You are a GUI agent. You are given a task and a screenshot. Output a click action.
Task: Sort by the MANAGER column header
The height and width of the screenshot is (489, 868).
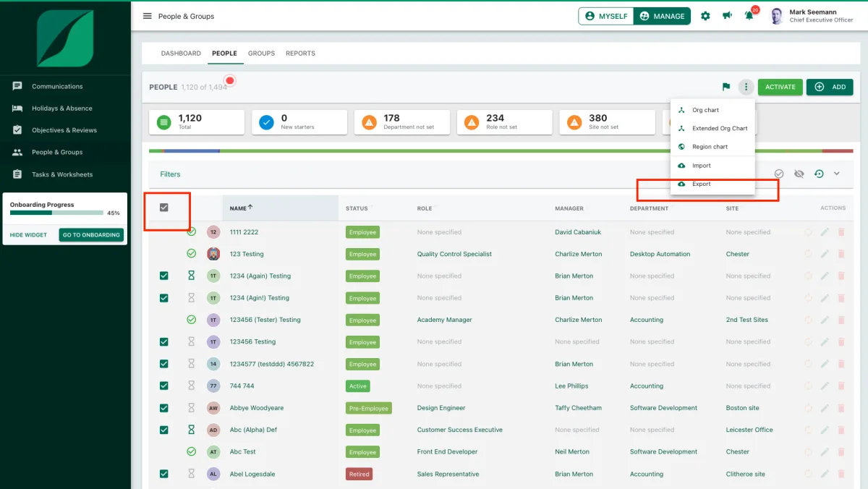pyautogui.click(x=569, y=208)
